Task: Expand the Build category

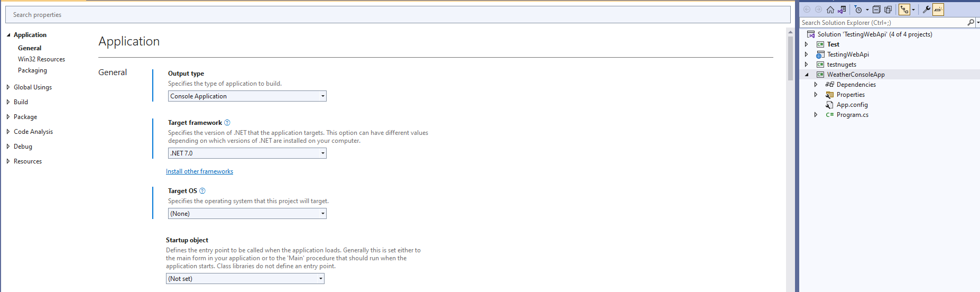Action: 8,102
